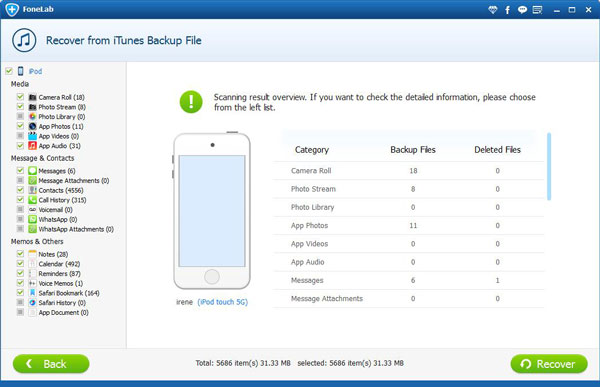Screen dimensions: 600x387
Task: Select the Camera Roll row in table
Action: pos(408,171)
